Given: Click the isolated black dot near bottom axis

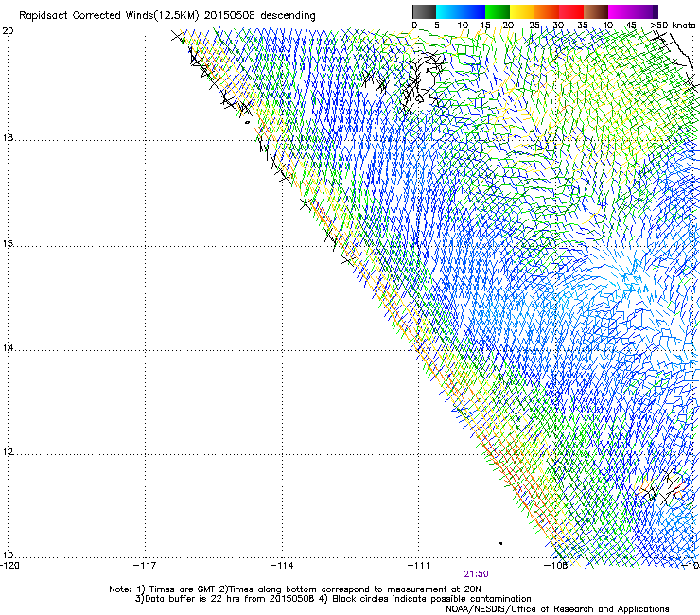Looking at the screenshot, I should 501,543.
